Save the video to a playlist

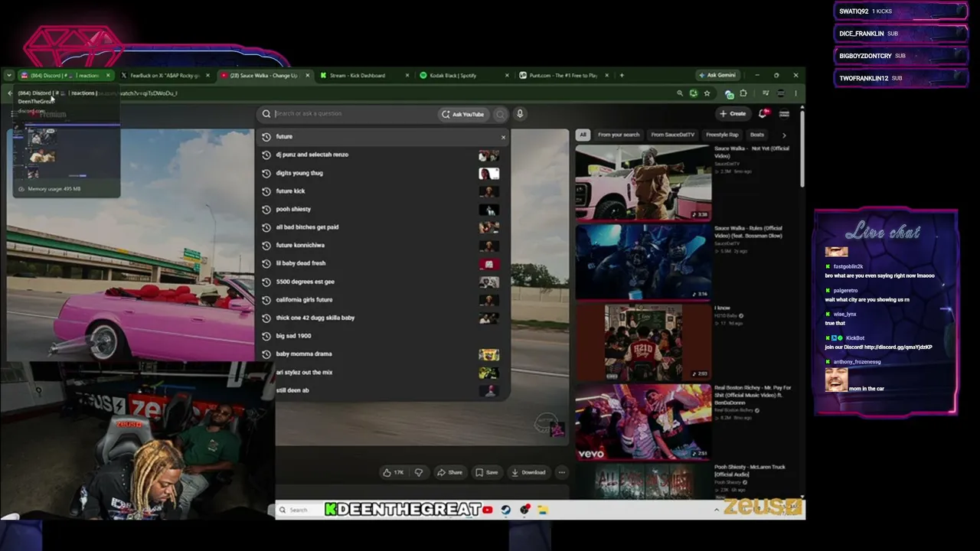[x=486, y=473]
